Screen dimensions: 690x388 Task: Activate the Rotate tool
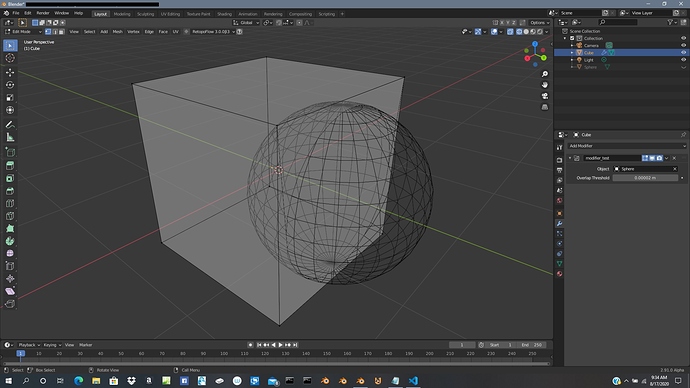pos(10,85)
